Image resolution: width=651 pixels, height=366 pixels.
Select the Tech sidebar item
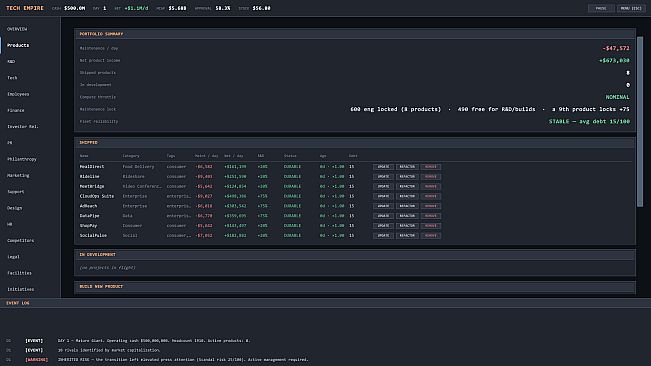[12, 78]
